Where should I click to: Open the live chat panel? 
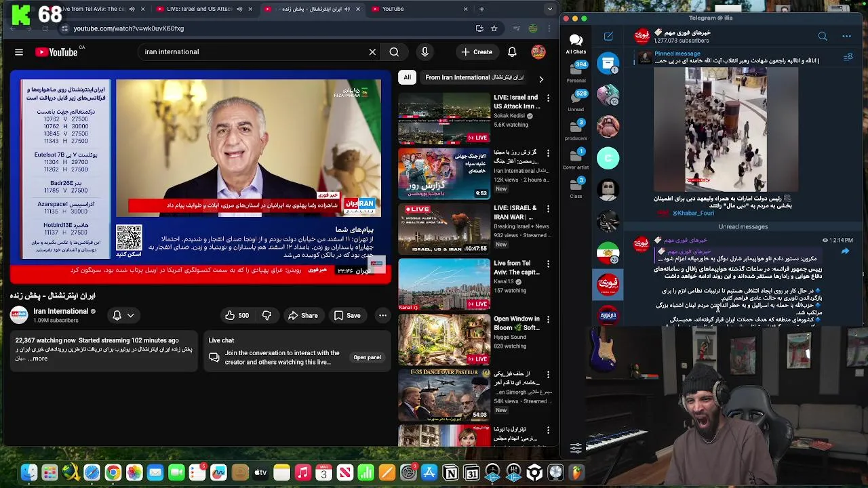click(x=367, y=357)
